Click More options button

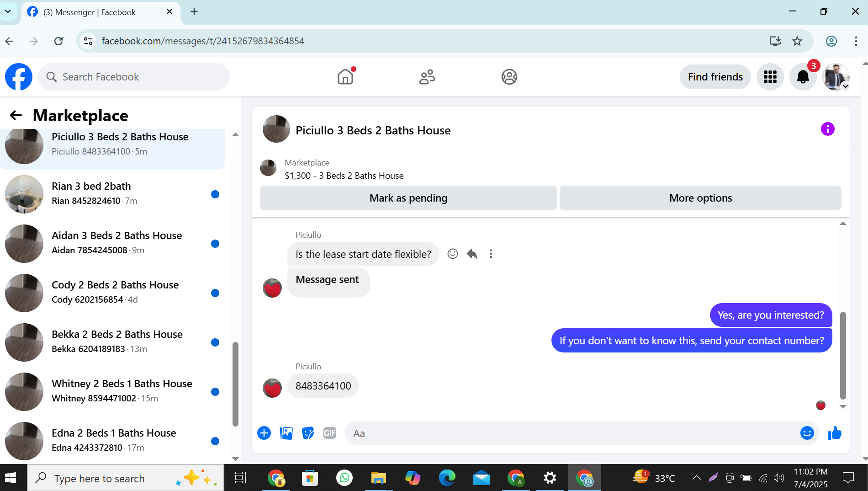pyautogui.click(x=700, y=198)
